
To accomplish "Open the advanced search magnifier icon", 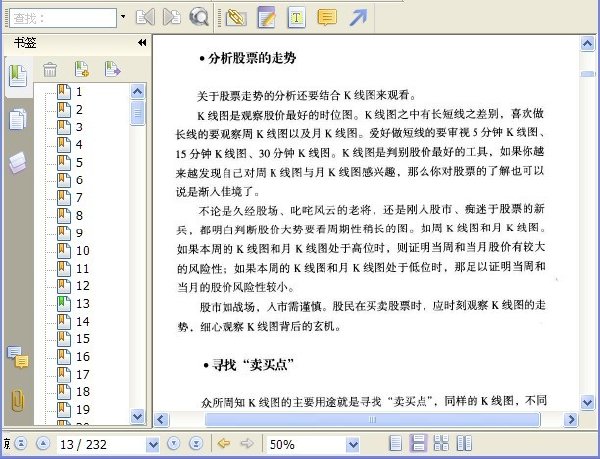I will tap(199, 17).
